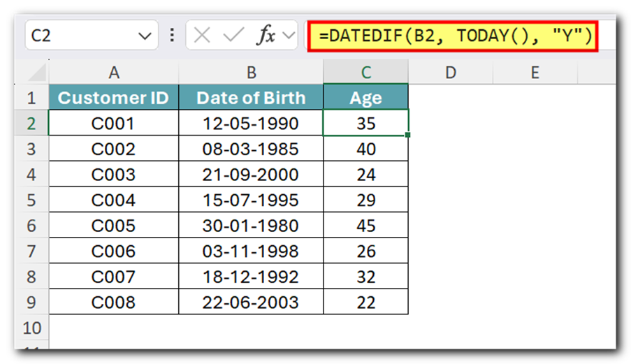Click the Age header cell
The width and height of the screenshot is (631, 364).
(x=365, y=97)
